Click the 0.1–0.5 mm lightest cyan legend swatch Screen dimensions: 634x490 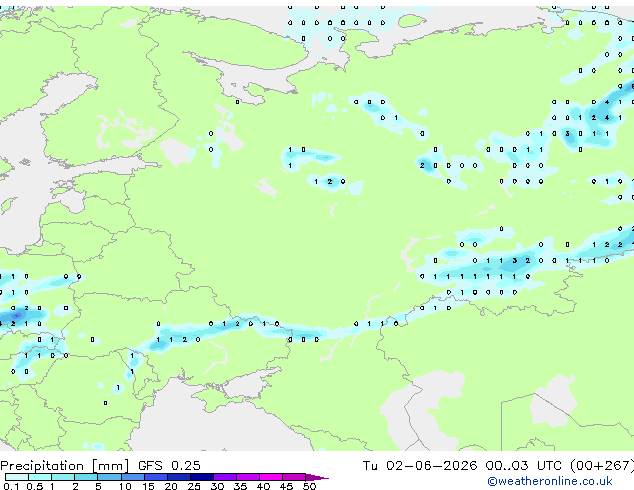pos(17,477)
